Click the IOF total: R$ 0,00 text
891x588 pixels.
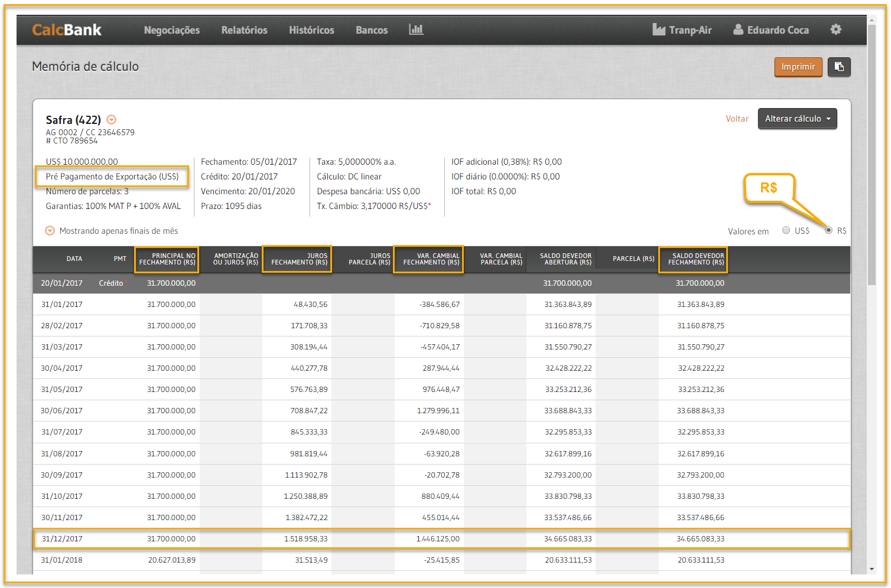(483, 191)
